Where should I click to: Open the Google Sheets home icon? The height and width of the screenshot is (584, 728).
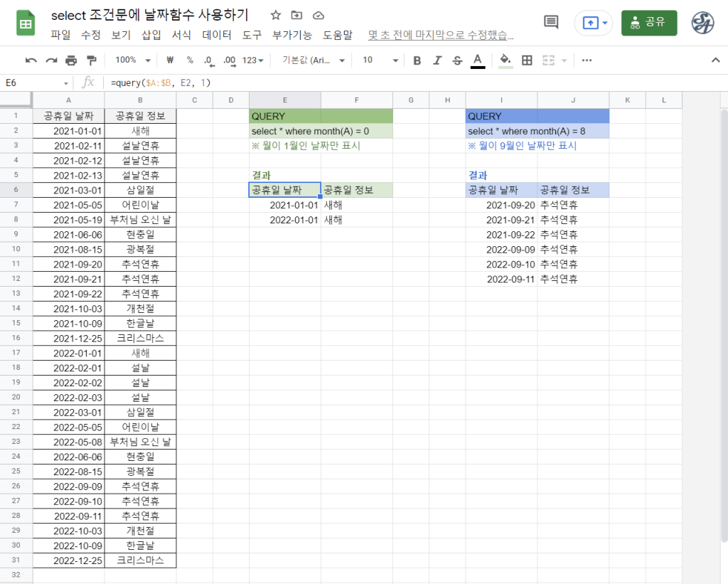click(x=26, y=23)
